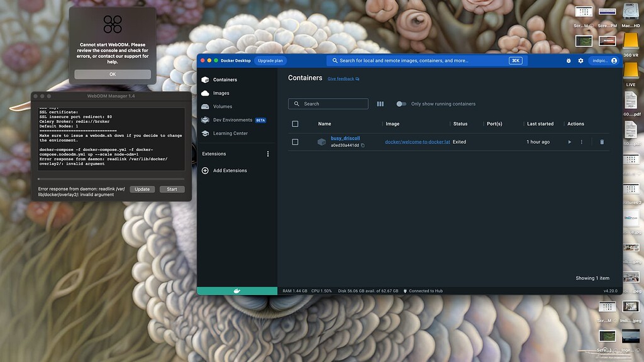Open the indipic account dropdown
Viewport: 644px width, 362px height.
point(604,61)
